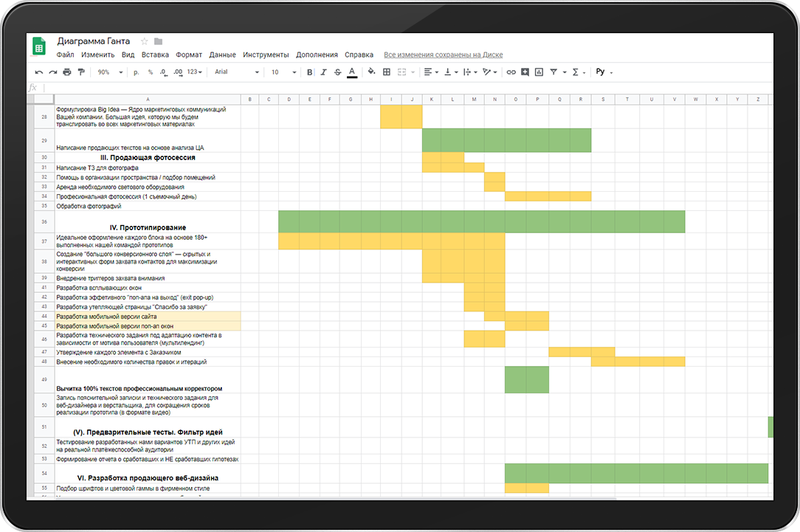Open the text rotation dropdown
This screenshot has width=800, height=532.
pos(490,72)
